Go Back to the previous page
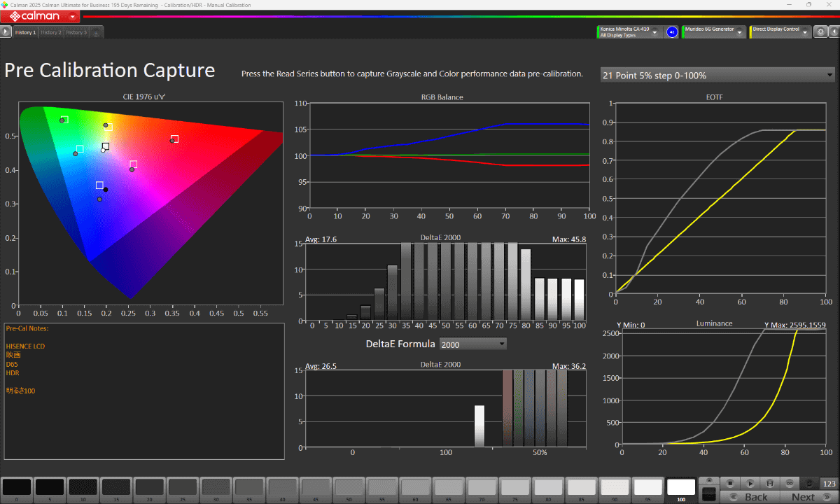The height and width of the screenshot is (504, 840). 750,497
